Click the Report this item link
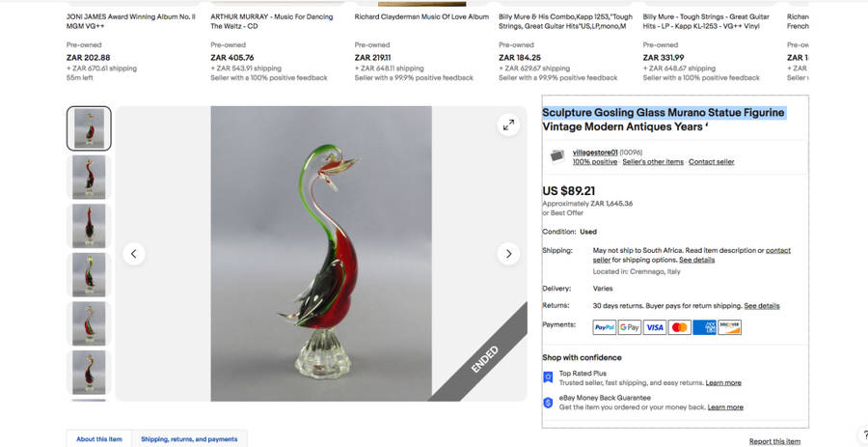The image size is (868, 447). click(774, 441)
